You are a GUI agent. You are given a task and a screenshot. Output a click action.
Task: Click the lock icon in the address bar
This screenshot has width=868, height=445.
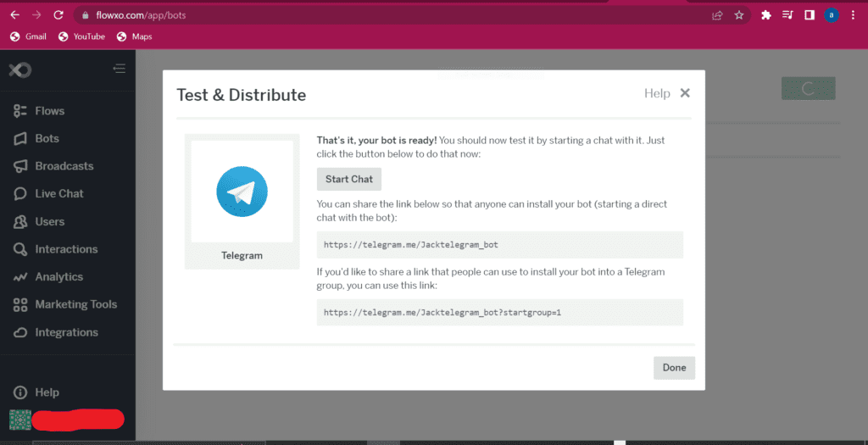(x=86, y=15)
